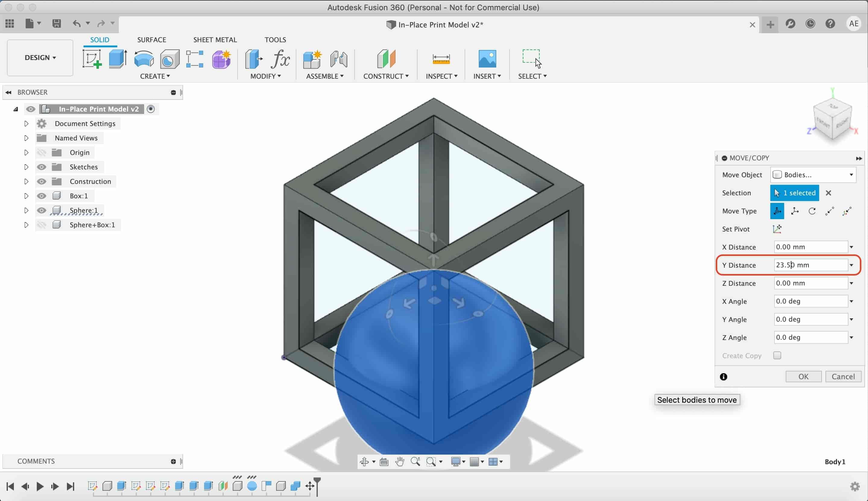This screenshot has height=501, width=868.
Task: Enable the Create Copy checkbox
Action: (777, 355)
